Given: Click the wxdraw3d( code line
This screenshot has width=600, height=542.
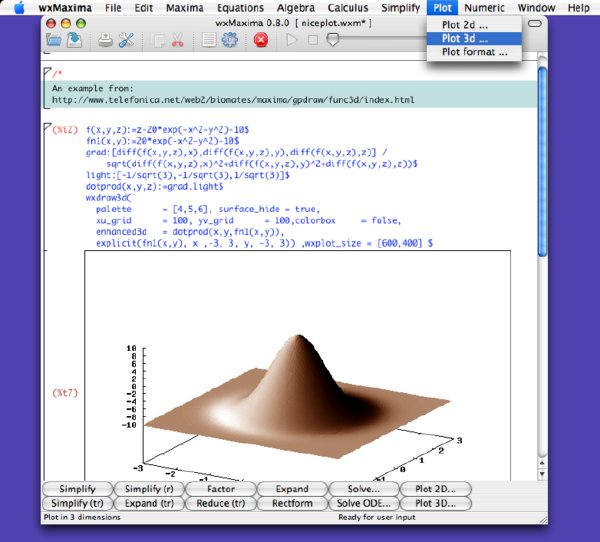Looking at the screenshot, I should click(108, 198).
